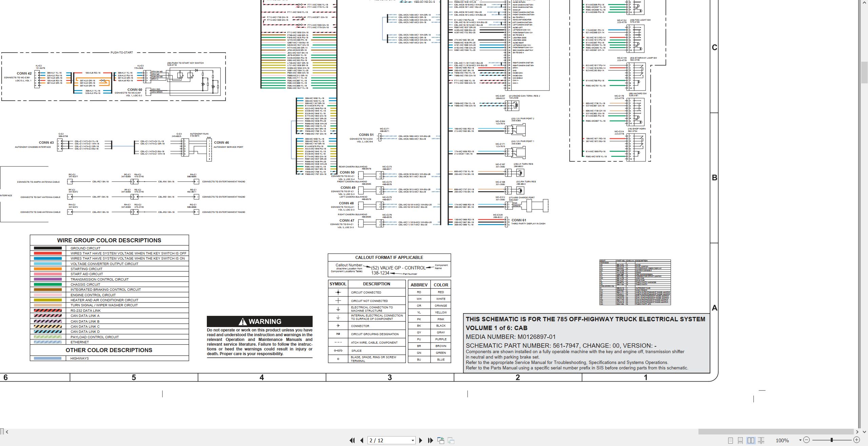
Task: Click the horizontal scrollbar thumb
Action: (x=776, y=432)
